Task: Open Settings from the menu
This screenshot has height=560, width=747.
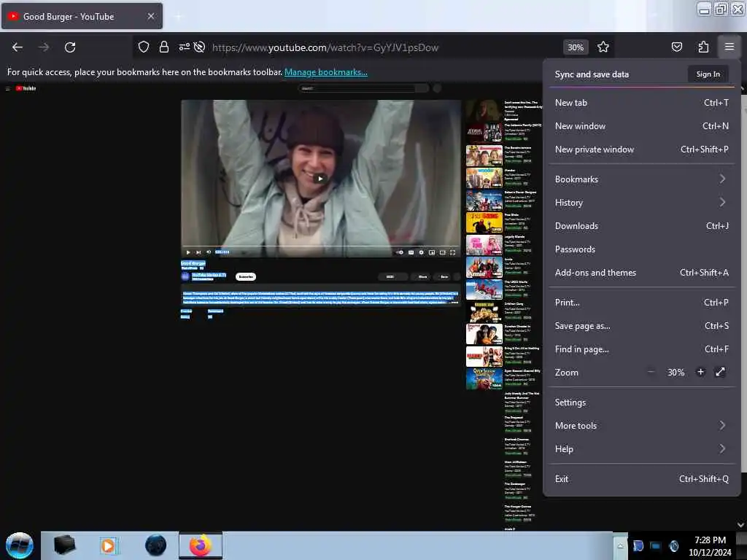Action: [x=642, y=402]
